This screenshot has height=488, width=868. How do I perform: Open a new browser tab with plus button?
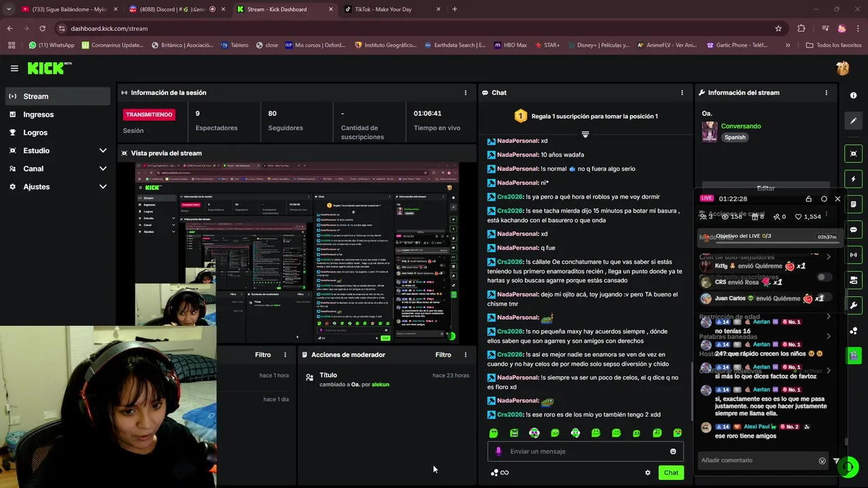pyautogui.click(x=454, y=9)
